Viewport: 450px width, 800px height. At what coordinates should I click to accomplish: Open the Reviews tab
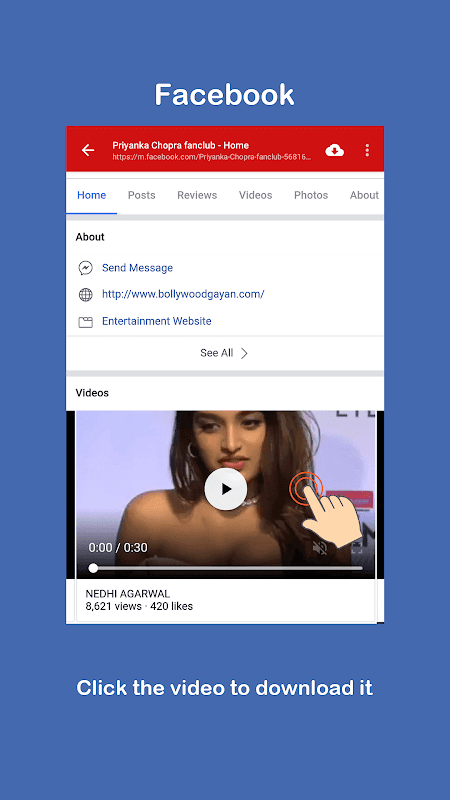coord(197,195)
